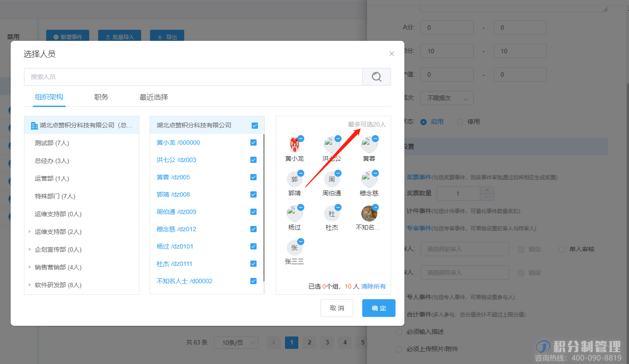Expand 企划宣传部 tree arrow
Screen dimensions: 629x364
(30, 249)
